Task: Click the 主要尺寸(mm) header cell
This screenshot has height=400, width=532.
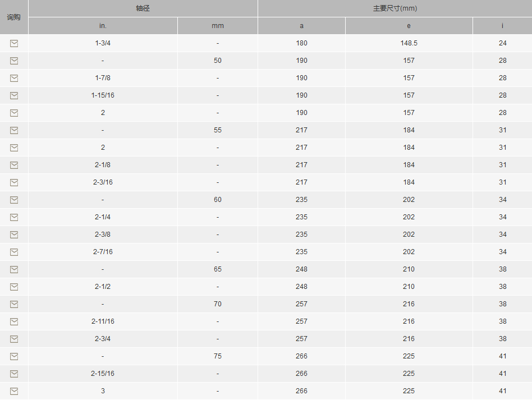Action: (395, 8)
